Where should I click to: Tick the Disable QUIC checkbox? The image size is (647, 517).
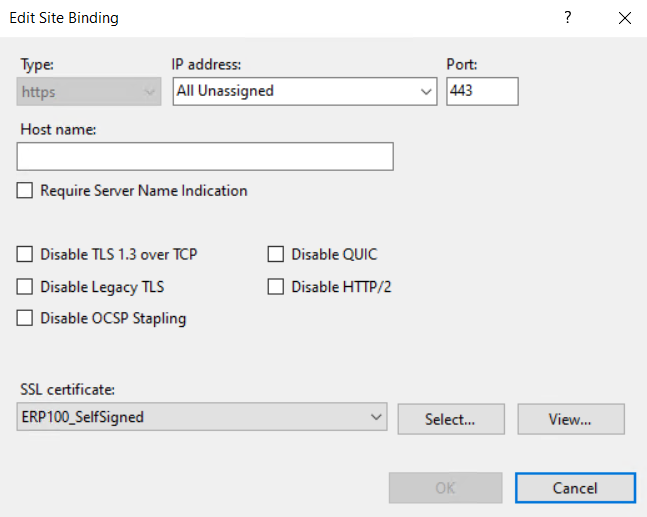click(276, 255)
